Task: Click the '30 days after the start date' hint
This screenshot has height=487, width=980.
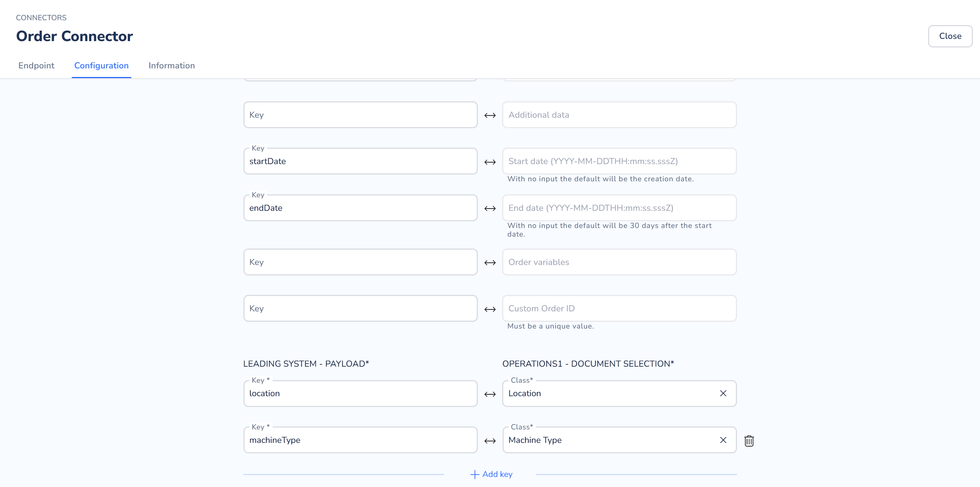Action: tap(609, 229)
